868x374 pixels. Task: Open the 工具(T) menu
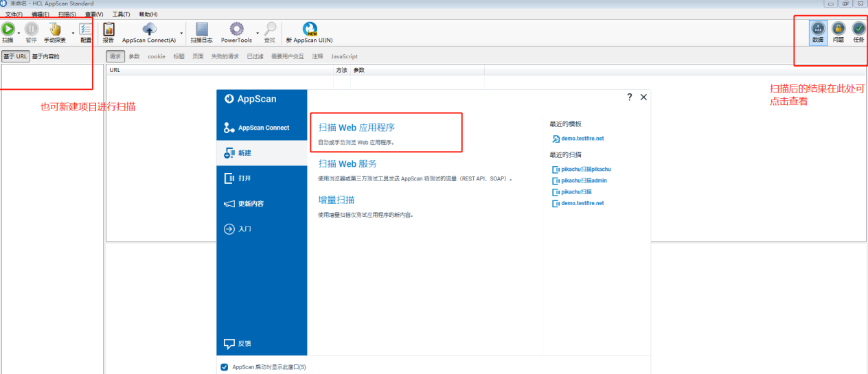121,14
